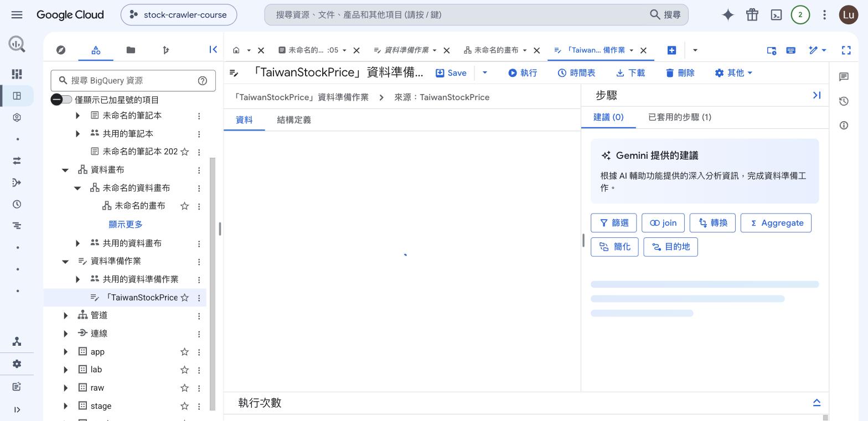Expand the 執行次數 bottom panel
868x421 pixels.
(x=817, y=402)
